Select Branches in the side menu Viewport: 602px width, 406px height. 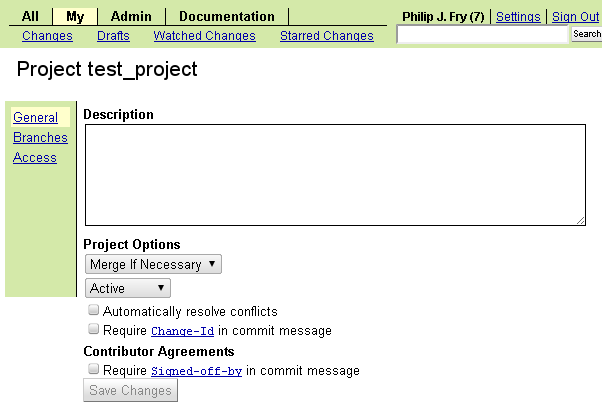click(x=40, y=138)
